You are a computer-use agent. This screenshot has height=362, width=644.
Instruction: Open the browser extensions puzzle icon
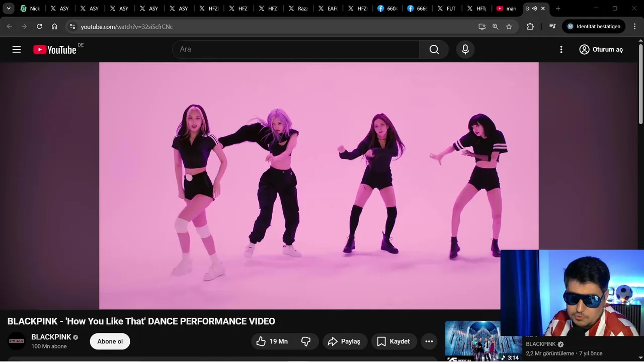pyautogui.click(x=530, y=26)
